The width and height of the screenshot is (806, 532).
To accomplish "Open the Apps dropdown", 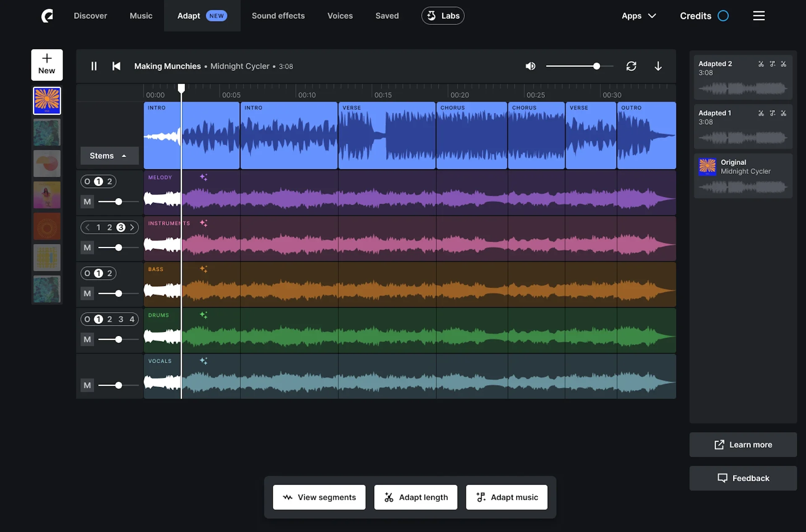I will 639,16.
